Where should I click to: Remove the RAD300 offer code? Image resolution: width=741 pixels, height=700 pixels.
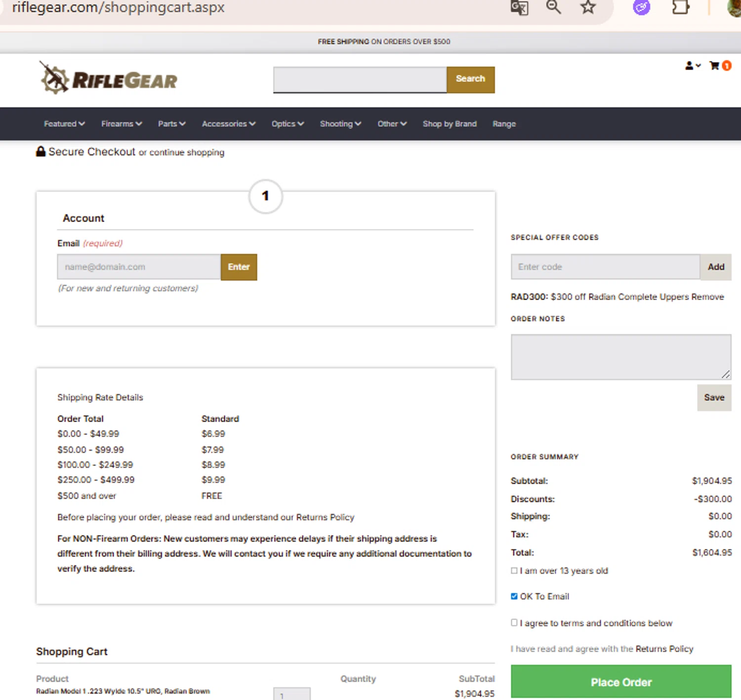pos(707,297)
